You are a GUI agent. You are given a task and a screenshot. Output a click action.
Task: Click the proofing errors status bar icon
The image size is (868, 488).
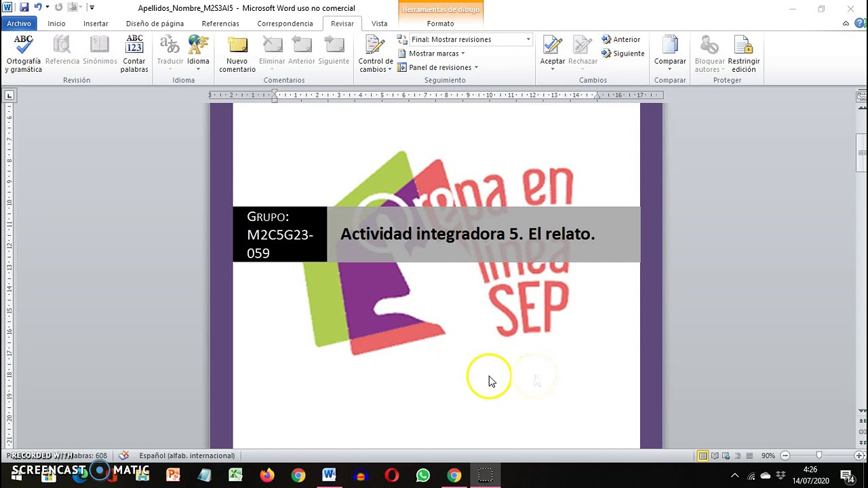pos(123,455)
